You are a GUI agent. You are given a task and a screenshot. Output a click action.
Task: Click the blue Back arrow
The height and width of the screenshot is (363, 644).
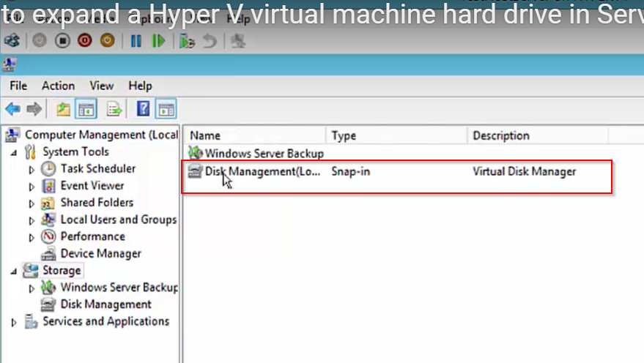click(x=12, y=109)
